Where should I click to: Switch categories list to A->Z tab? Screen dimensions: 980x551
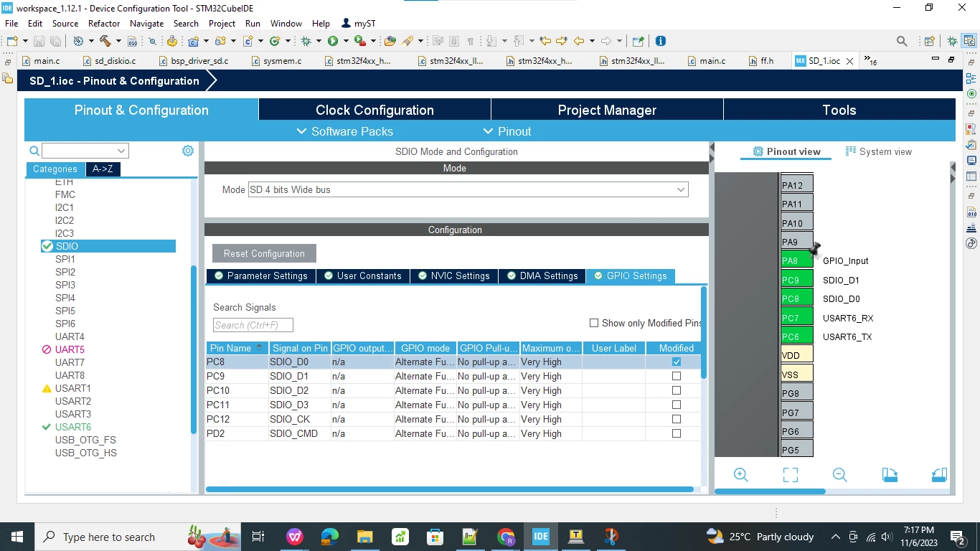103,169
